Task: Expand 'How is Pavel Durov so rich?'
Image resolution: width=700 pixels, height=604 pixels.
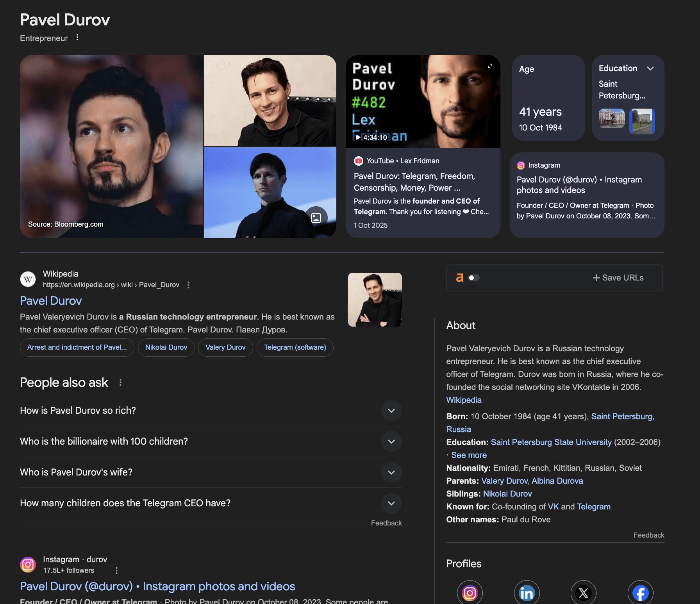Action: (x=391, y=411)
